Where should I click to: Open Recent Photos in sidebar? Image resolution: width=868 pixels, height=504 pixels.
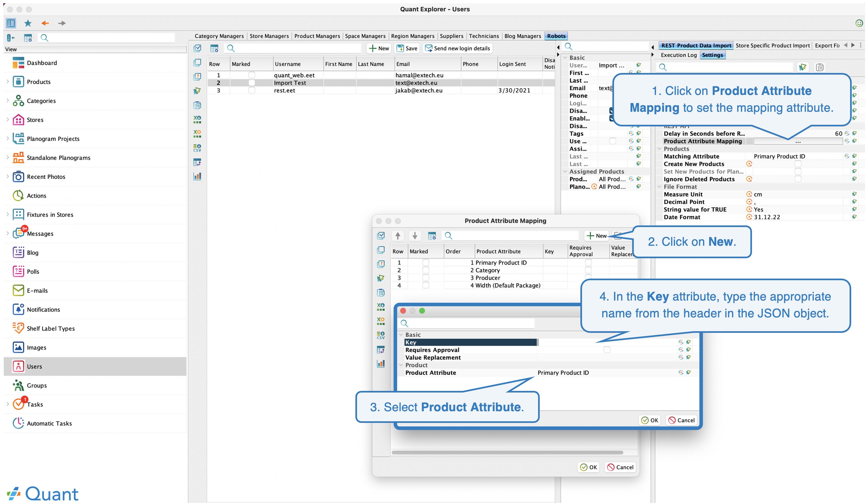tap(46, 177)
